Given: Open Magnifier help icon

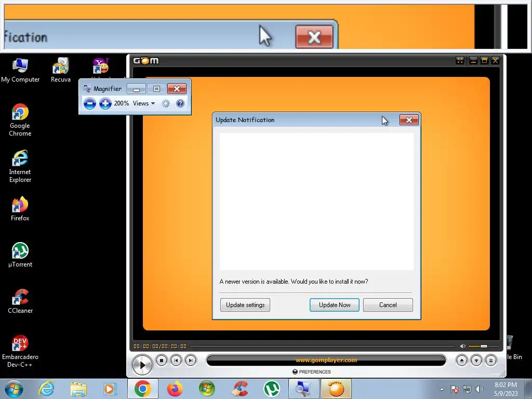Looking at the screenshot, I should click(x=180, y=103).
